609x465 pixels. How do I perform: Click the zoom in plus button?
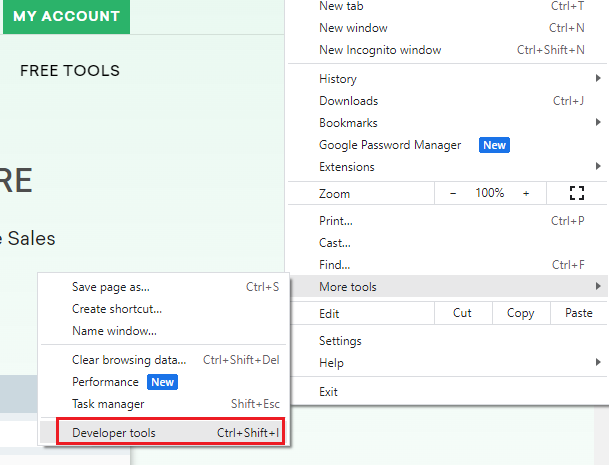pos(526,193)
